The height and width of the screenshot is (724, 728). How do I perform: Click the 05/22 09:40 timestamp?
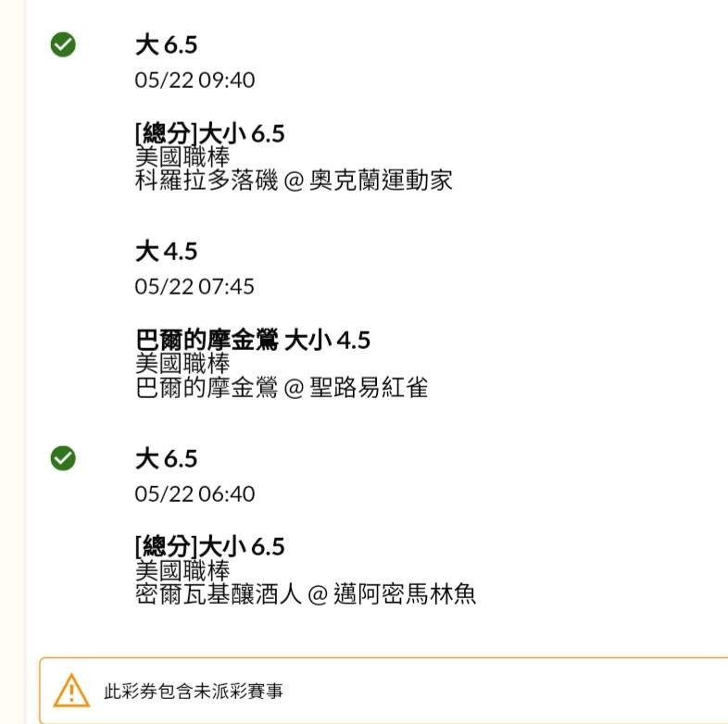195,81
